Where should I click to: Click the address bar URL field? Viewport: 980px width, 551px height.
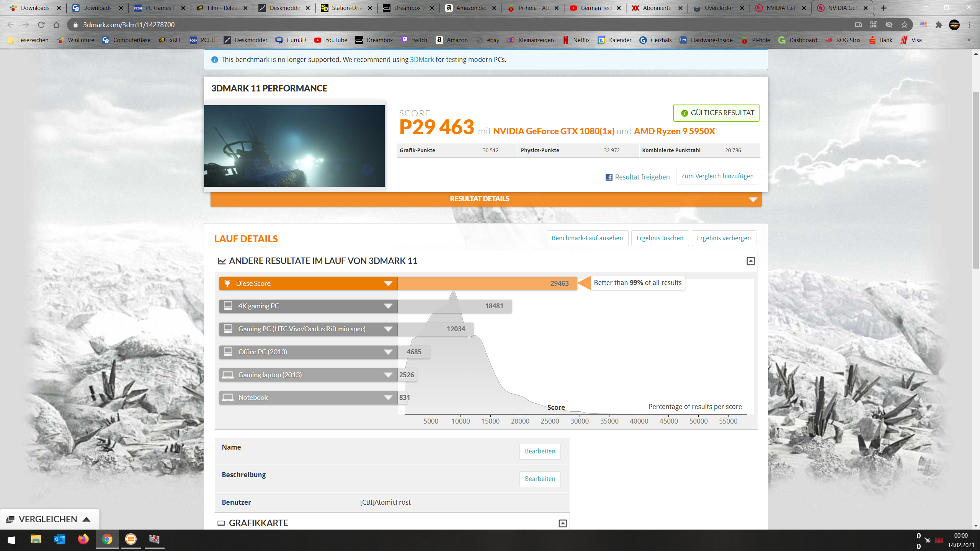coord(459,25)
